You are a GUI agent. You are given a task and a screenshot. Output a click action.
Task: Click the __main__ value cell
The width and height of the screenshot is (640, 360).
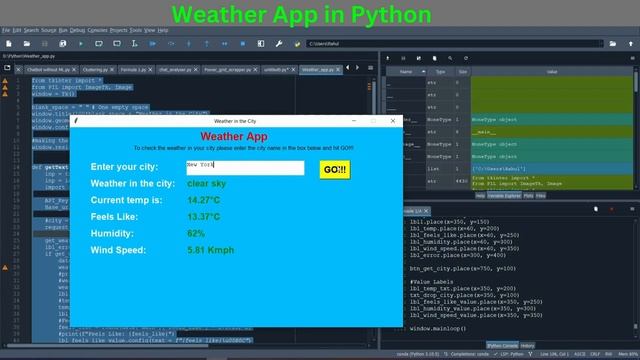click(x=552, y=132)
